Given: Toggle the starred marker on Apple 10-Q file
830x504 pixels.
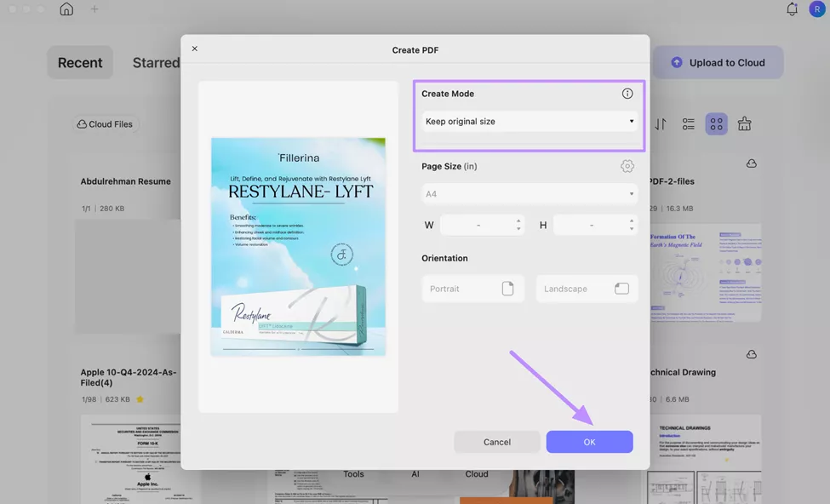Looking at the screenshot, I should (x=138, y=398).
